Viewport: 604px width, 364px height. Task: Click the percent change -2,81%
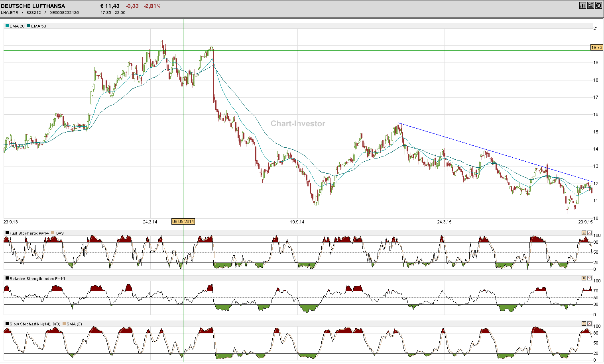(x=153, y=6)
